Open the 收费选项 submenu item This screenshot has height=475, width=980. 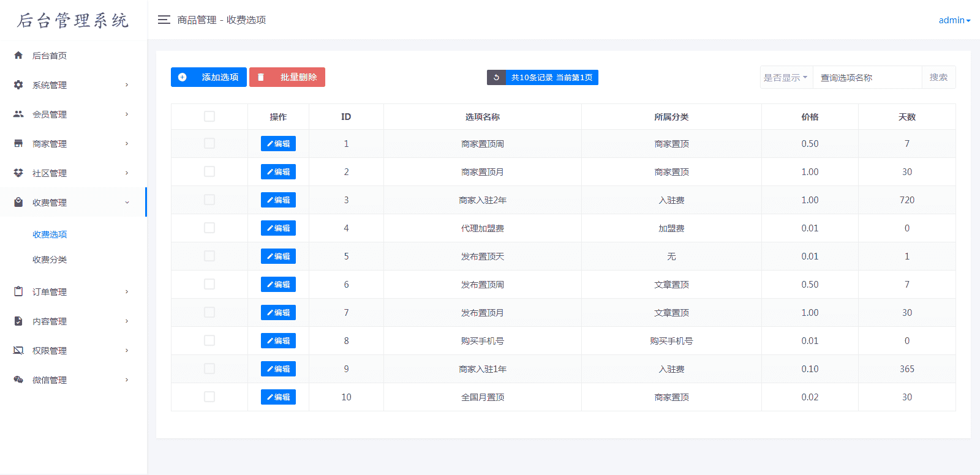coord(50,234)
